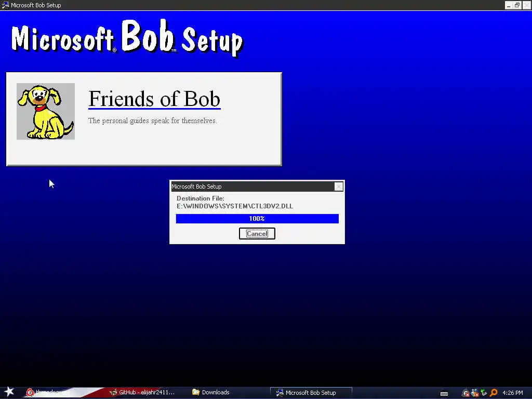Click 'The personal guides speak for themselves' text

coord(152,121)
